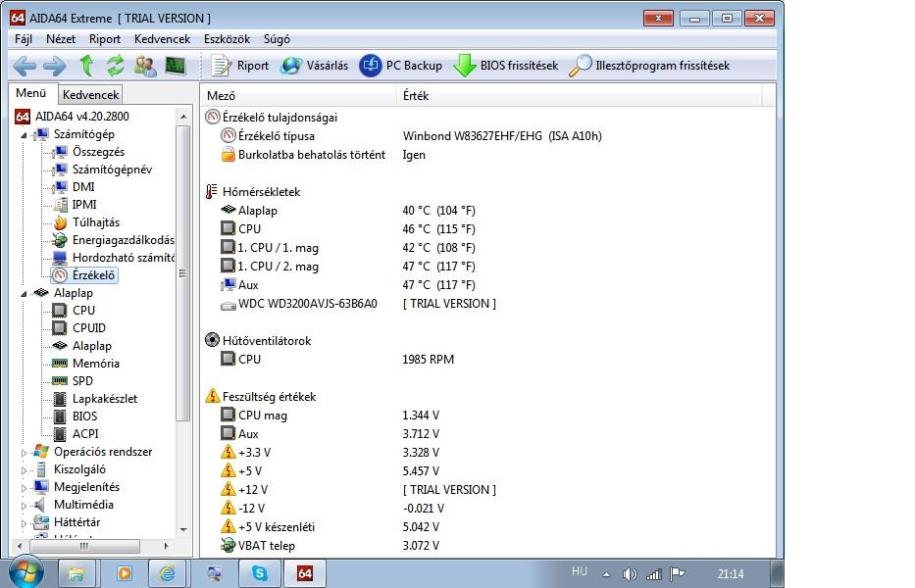Click the volume speaker tray icon

click(630, 574)
